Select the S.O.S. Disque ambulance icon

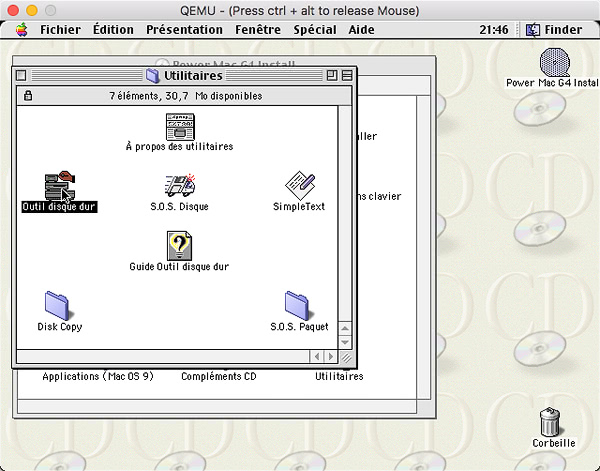click(180, 186)
